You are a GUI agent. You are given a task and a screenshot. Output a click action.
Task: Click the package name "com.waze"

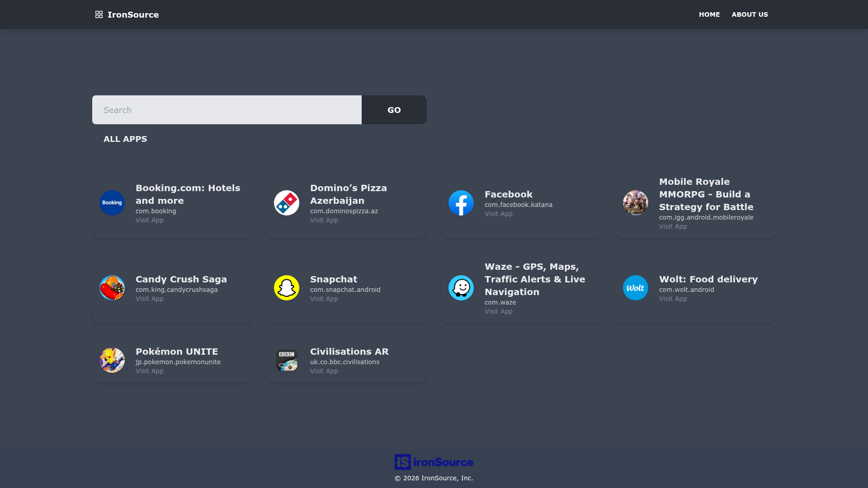click(x=500, y=302)
